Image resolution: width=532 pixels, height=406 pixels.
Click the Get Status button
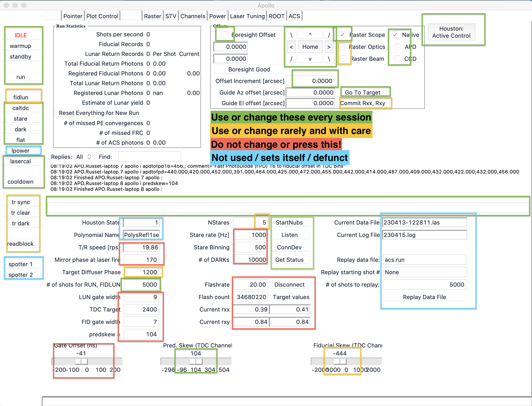[289, 260]
